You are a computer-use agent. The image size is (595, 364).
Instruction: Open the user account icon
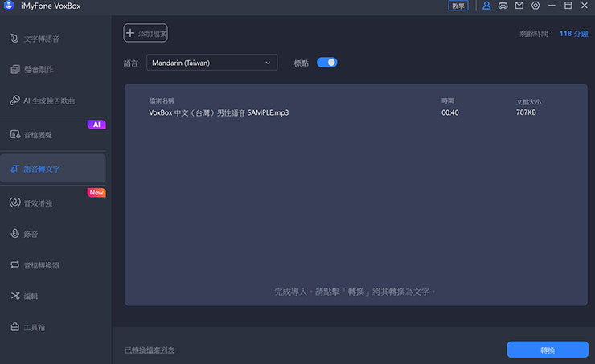click(x=486, y=6)
